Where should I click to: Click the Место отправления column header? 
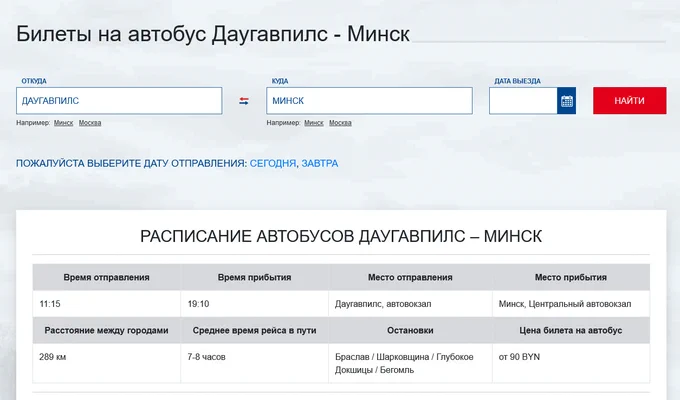pos(410,277)
